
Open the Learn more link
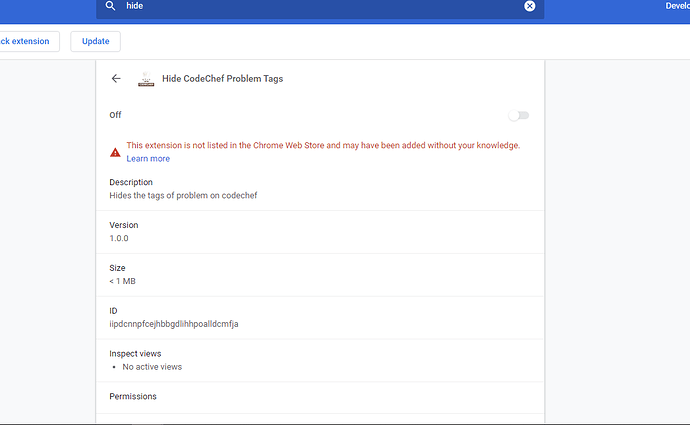(148, 158)
